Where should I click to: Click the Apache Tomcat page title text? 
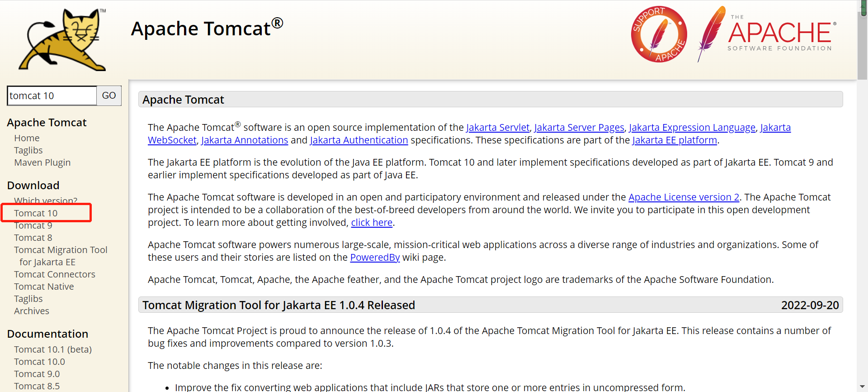(x=207, y=28)
